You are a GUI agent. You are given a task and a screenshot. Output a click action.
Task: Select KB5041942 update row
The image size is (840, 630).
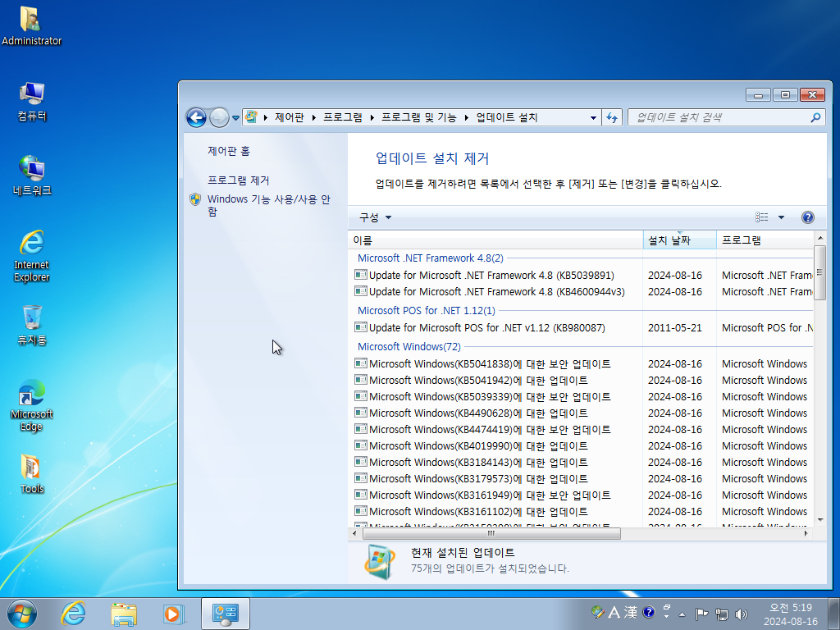click(x=478, y=381)
